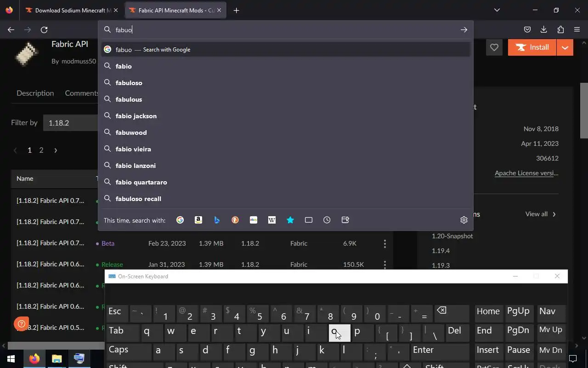
Task: Click the On-Screen Keyboard taskbar icon
Action: [79, 358]
